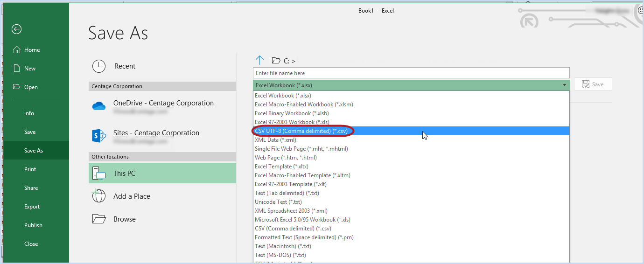The height and width of the screenshot is (264, 644).
Task: Select This PC location
Action: (162, 174)
